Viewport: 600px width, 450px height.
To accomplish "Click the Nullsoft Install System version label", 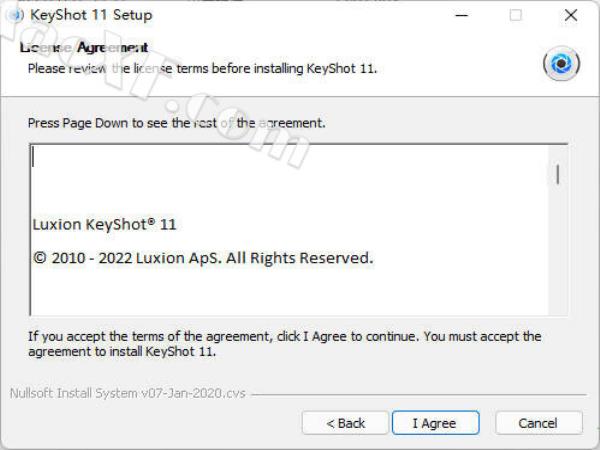I will (x=127, y=393).
